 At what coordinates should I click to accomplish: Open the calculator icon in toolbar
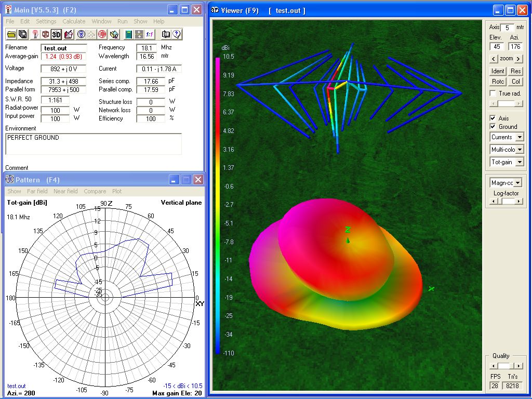point(128,34)
